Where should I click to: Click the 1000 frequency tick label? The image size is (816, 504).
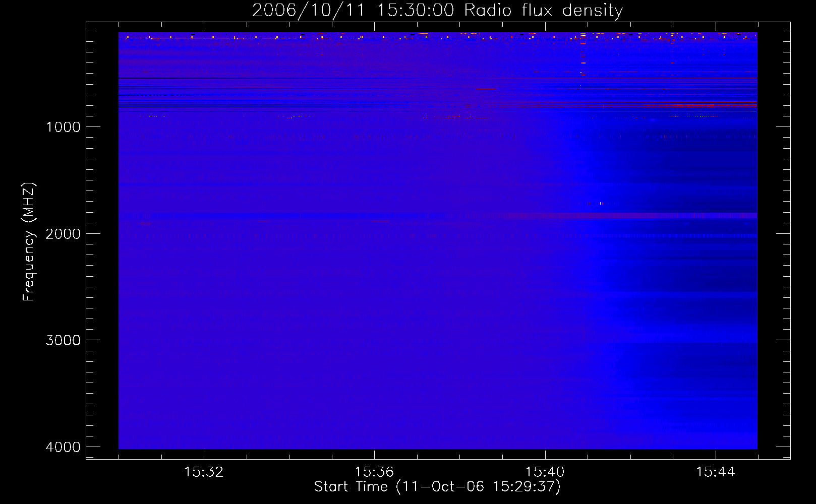(63, 127)
